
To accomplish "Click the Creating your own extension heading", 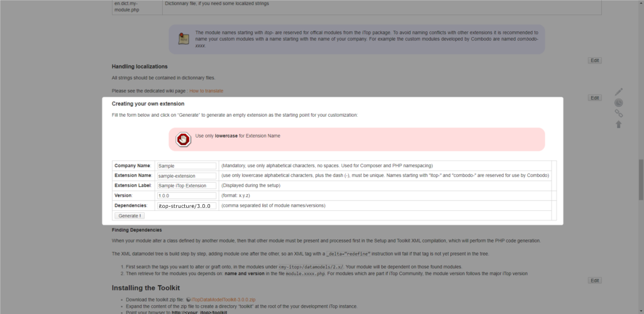I will (148, 104).
